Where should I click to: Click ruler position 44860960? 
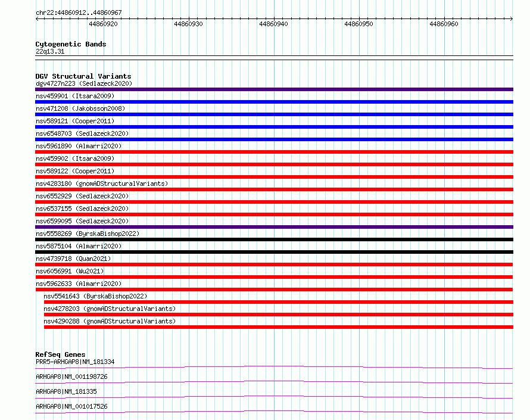point(444,24)
